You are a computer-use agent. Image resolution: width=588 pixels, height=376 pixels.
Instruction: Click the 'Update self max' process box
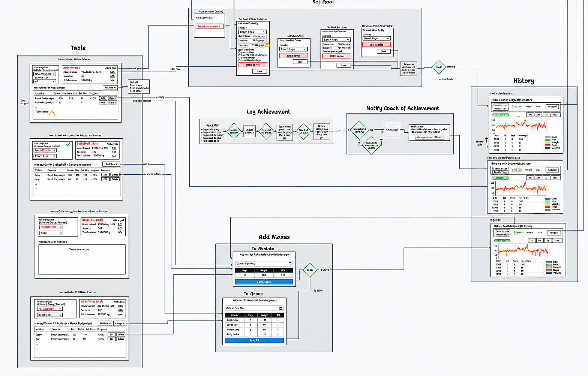[249, 132]
